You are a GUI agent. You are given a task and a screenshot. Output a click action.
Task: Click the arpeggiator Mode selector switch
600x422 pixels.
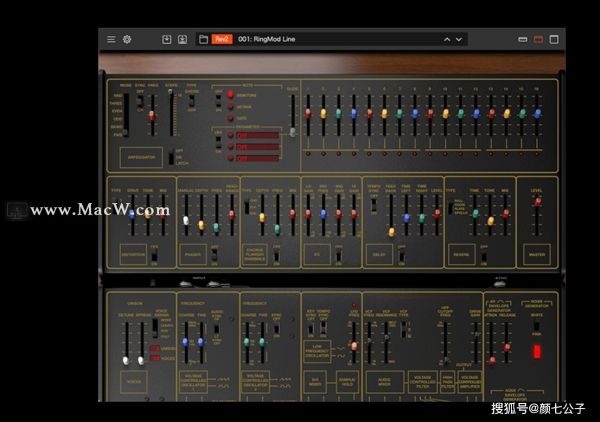tap(126, 115)
